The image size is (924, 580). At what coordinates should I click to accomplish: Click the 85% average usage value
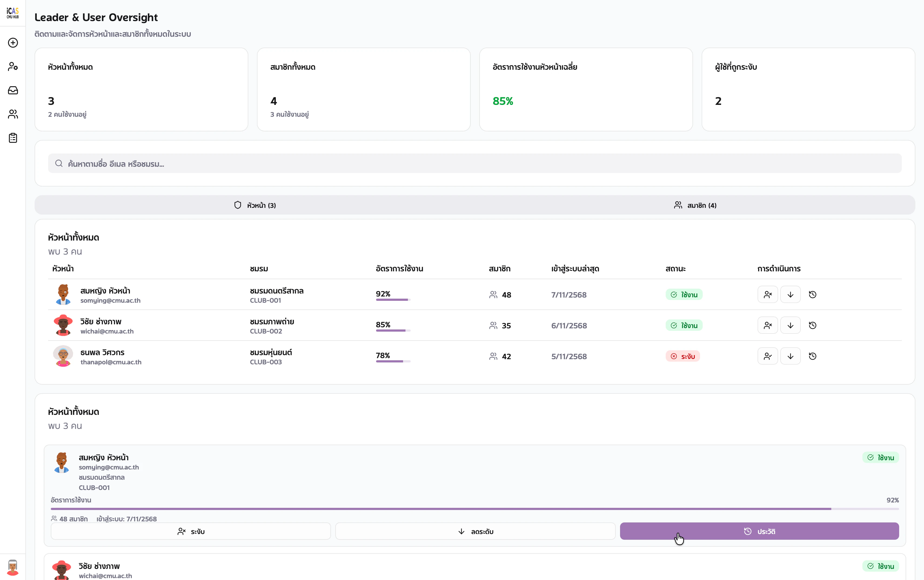tap(503, 101)
